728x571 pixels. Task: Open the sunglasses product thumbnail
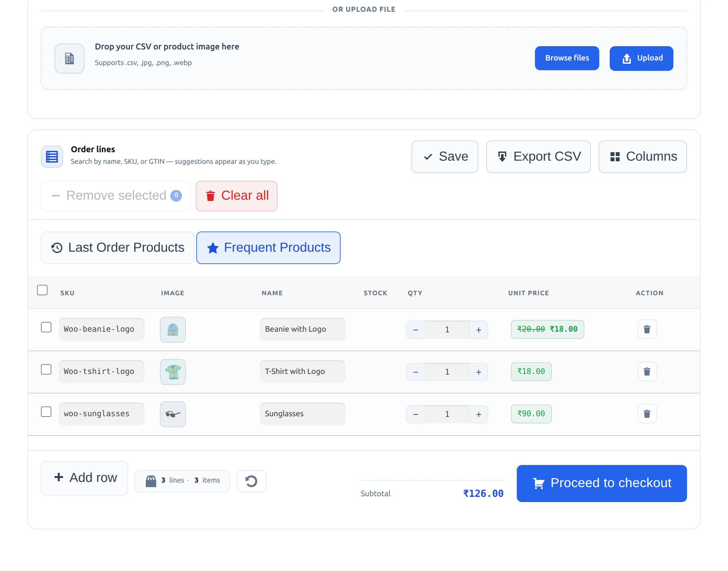pos(173,414)
